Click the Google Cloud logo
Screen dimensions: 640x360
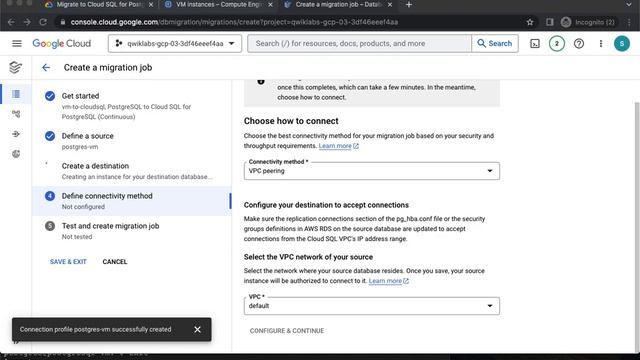pos(62,43)
